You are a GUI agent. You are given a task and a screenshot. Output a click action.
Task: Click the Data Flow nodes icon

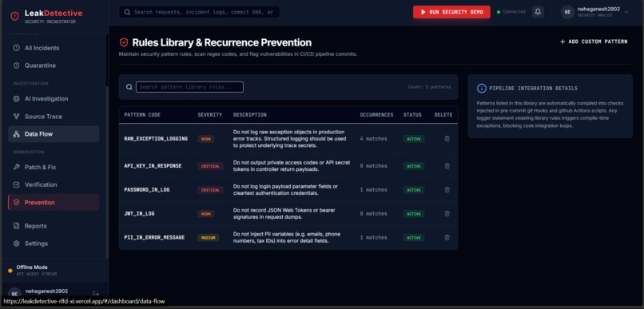[17, 134]
